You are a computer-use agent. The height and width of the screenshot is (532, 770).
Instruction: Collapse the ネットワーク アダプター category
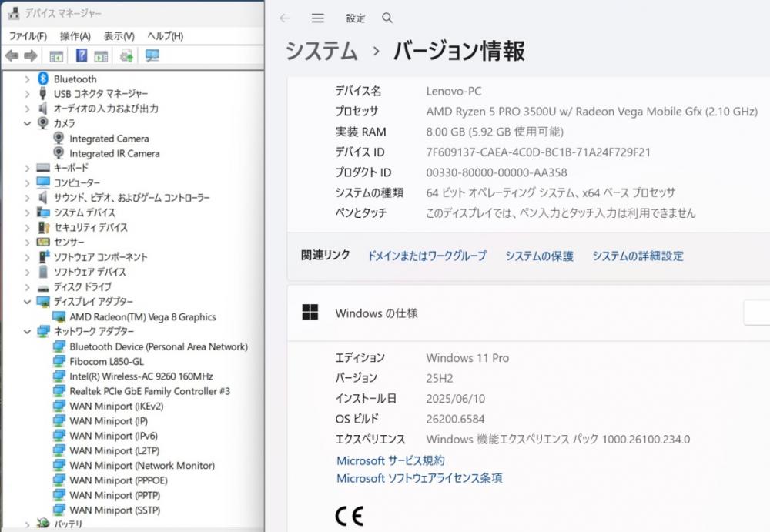pyautogui.click(x=28, y=331)
